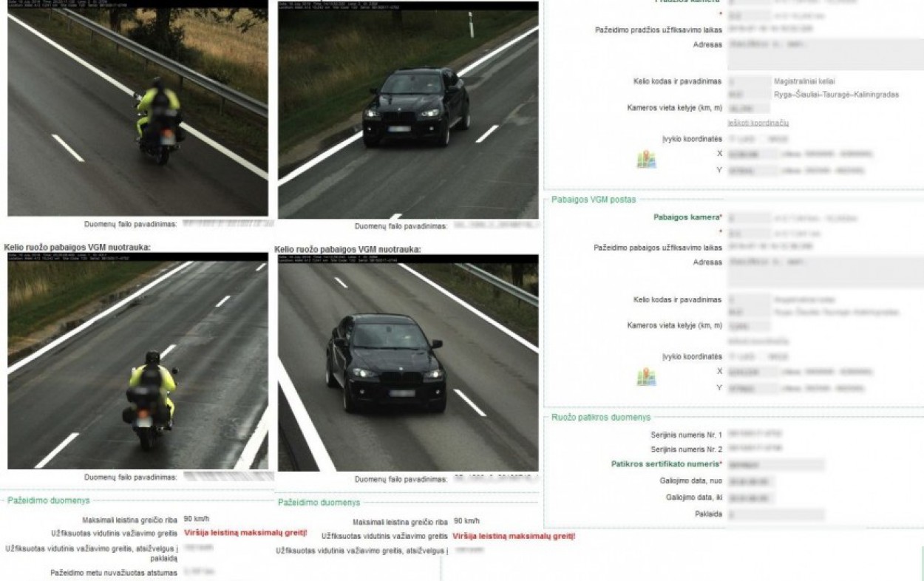Viewport: 924px width, 581px height.
Task: Open motorcycle photo under 'Kelio ruožo pabaigos' heading
Action: coord(137,364)
